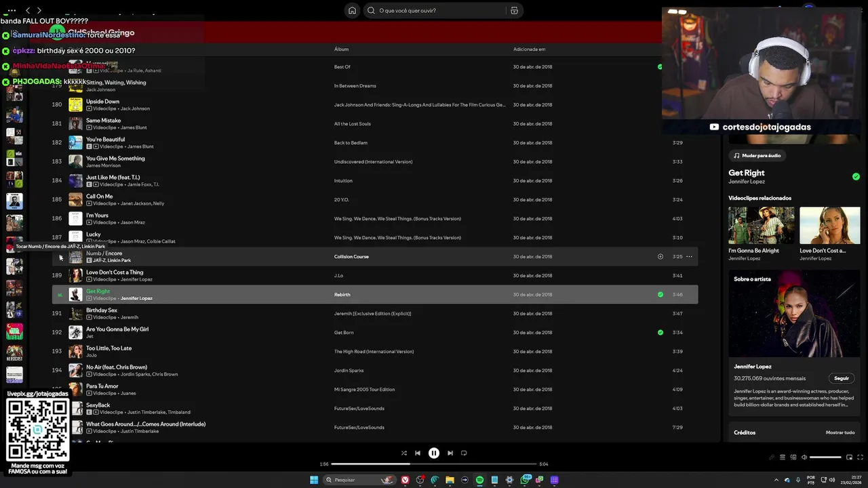This screenshot has width=868, height=488.
Task: Open 'Love Don't Cost a...' video thumbnail
Action: (829, 225)
